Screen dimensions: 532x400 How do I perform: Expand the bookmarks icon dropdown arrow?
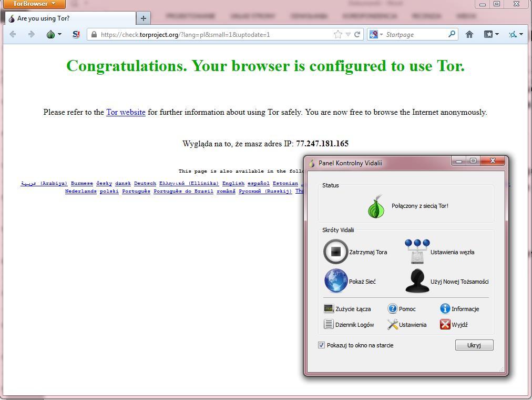(x=497, y=34)
